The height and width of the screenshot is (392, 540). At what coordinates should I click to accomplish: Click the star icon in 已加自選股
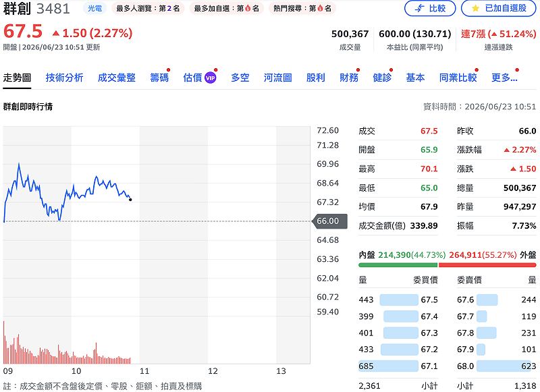tap(475, 8)
